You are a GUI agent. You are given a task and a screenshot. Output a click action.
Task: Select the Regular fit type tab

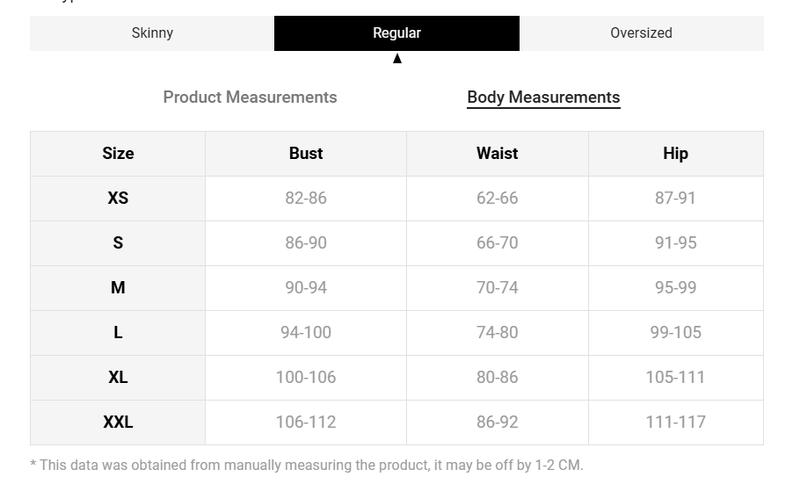pyautogui.click(x=397, y=33)
